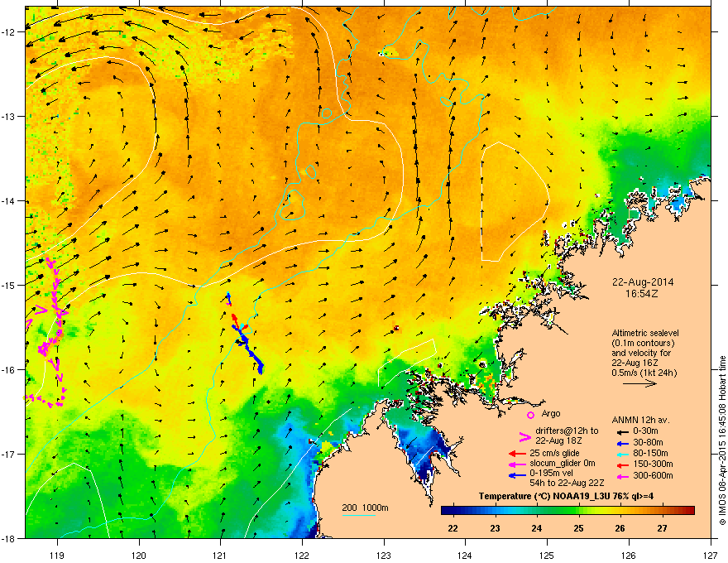
Task: Click the longitude axis label 119
Action: (x=57, y=555)
